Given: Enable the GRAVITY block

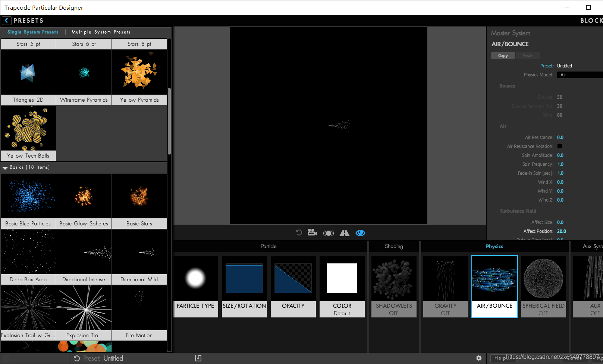Looking at the screenshot, I should click(x=446, y=287).
